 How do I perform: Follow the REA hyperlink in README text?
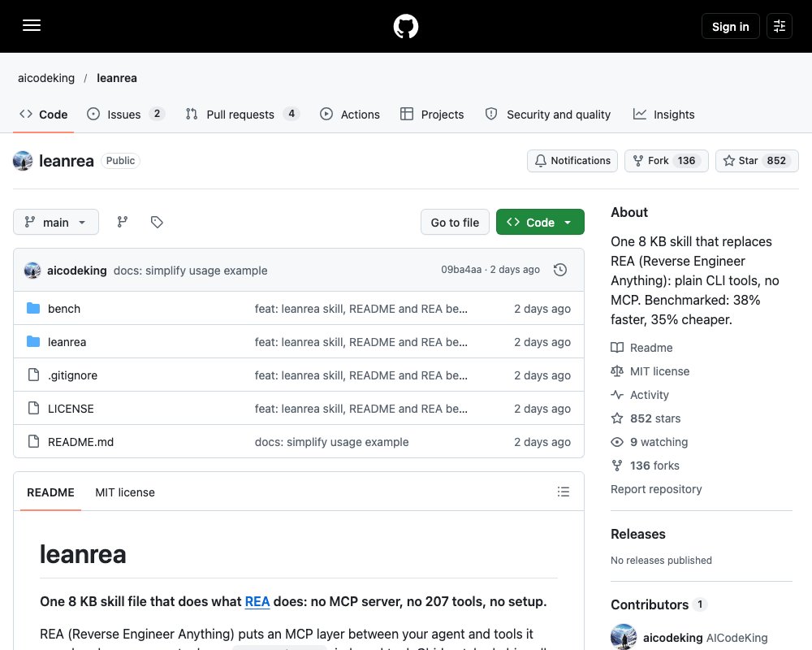click(x=257, y=602)
